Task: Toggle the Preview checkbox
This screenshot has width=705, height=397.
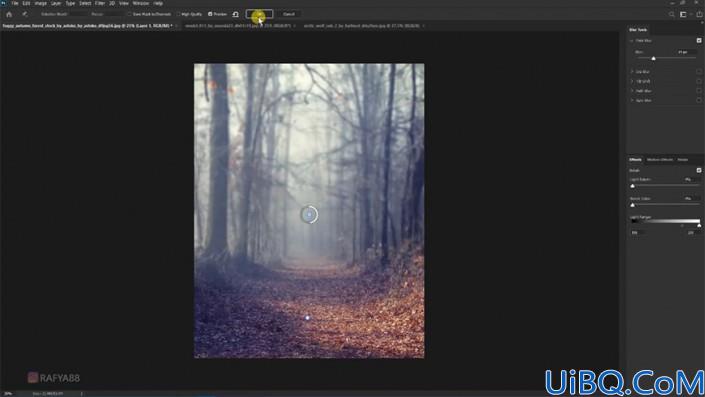Action: click(210, 14)
